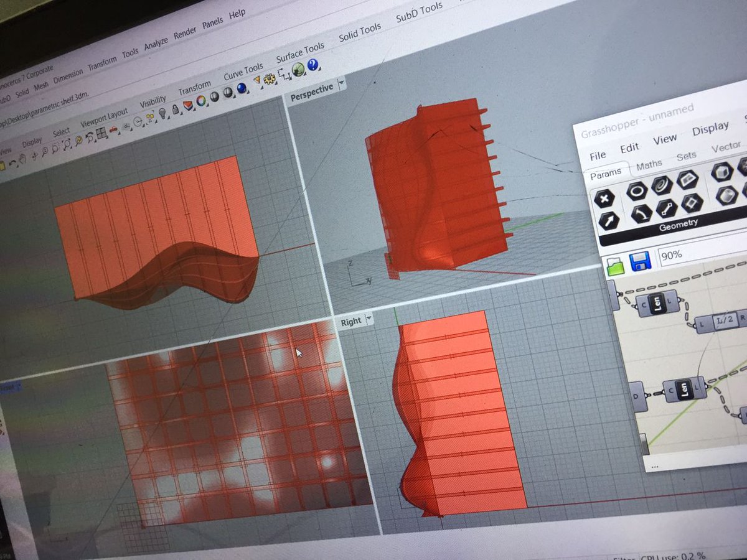Image resolution: width=747 pixels, height=560 pixels.
Task: Select the pan hand tool icon
Action: [x=22, y=159]
